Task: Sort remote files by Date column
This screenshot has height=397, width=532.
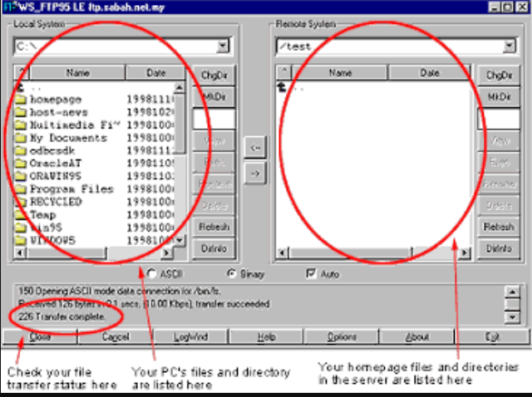Action: pos(429,73)
